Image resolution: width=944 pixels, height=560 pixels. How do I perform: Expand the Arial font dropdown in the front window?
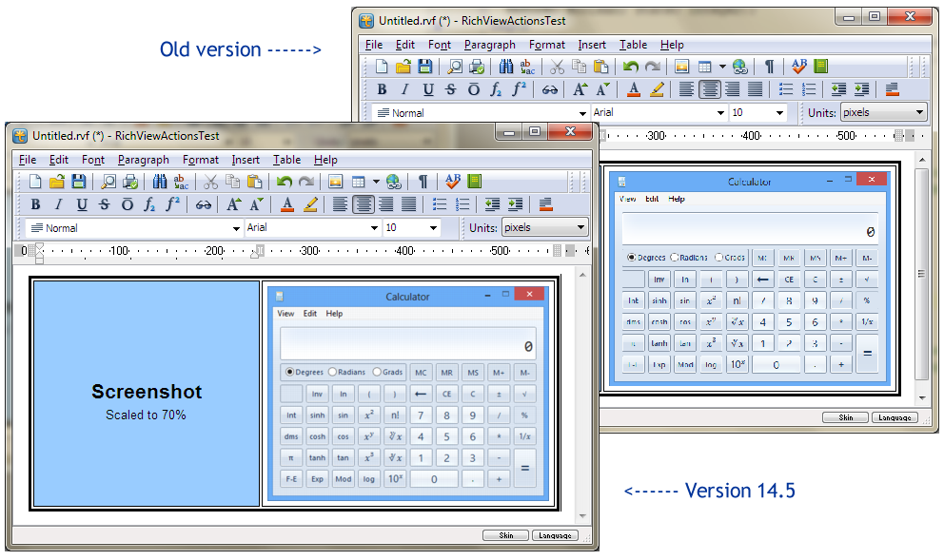[x=374, y=228]
